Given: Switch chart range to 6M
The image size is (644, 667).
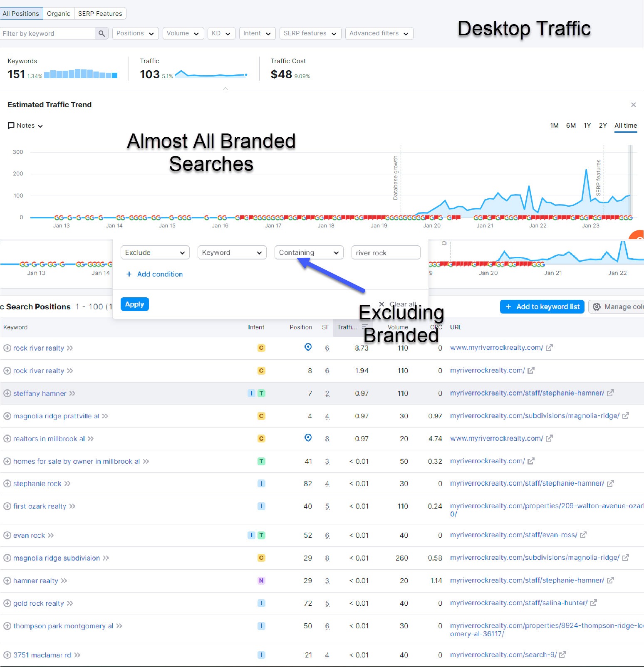Looking at the screenshot, I should tap(571, 126).
